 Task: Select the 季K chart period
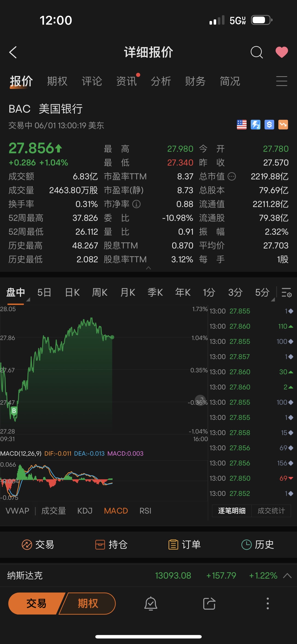(x=155, y=292)
